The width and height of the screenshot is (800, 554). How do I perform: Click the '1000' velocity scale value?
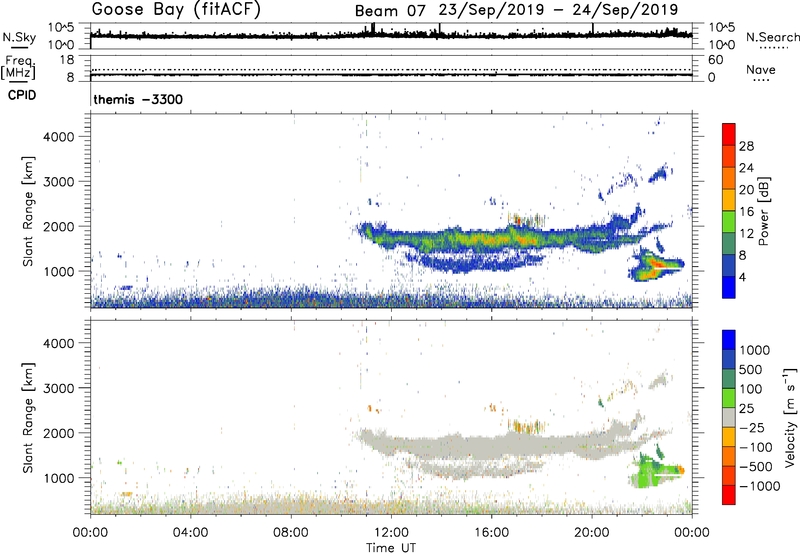755,350
